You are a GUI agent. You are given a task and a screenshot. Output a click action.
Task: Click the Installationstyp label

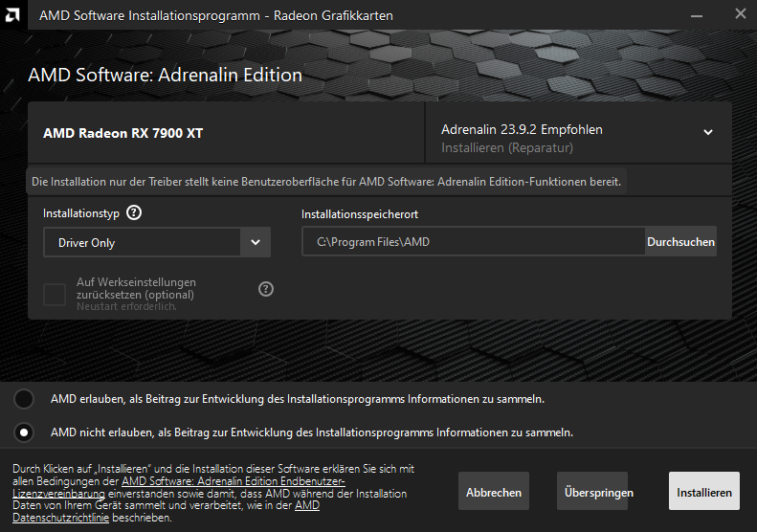pos(81,213)
